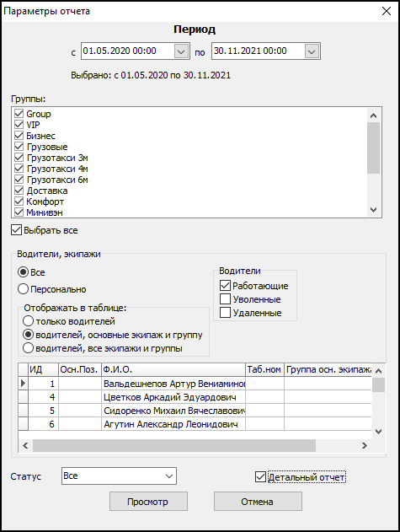Open the end date dropdown arrow
Screen dimensions: 400x532
[312, 51]
